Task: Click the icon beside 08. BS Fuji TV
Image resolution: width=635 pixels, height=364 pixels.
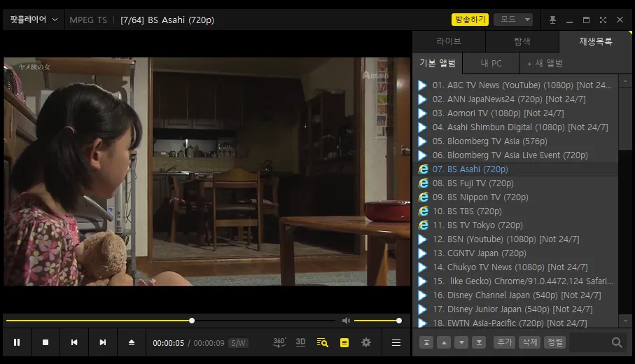Action: [x=423, y=183]
